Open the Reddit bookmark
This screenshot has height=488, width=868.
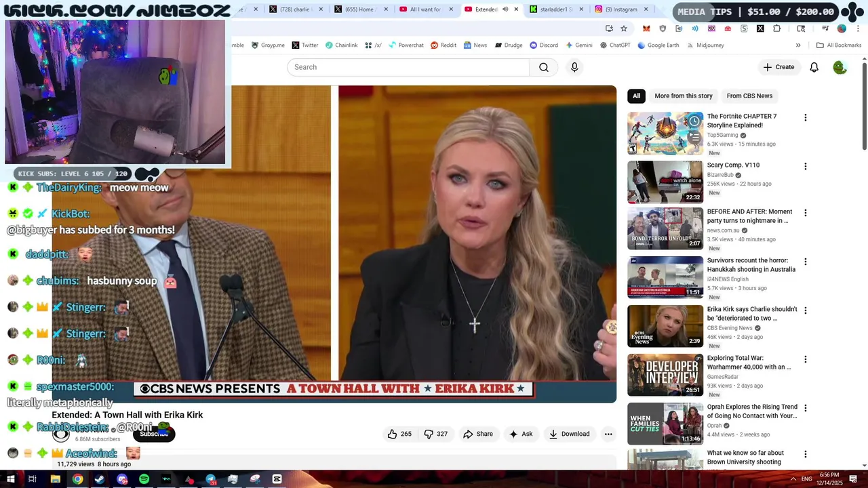[443, 45]
